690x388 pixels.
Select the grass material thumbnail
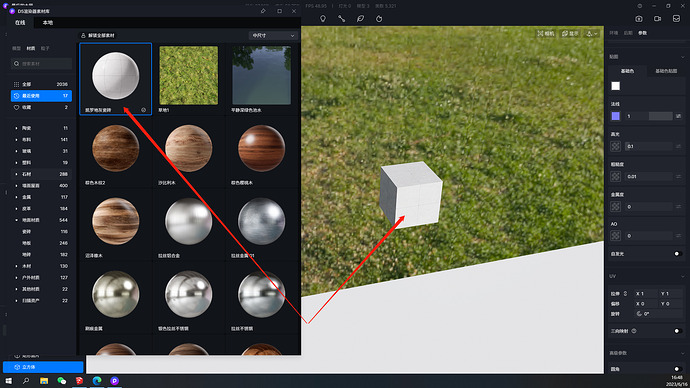188,75
